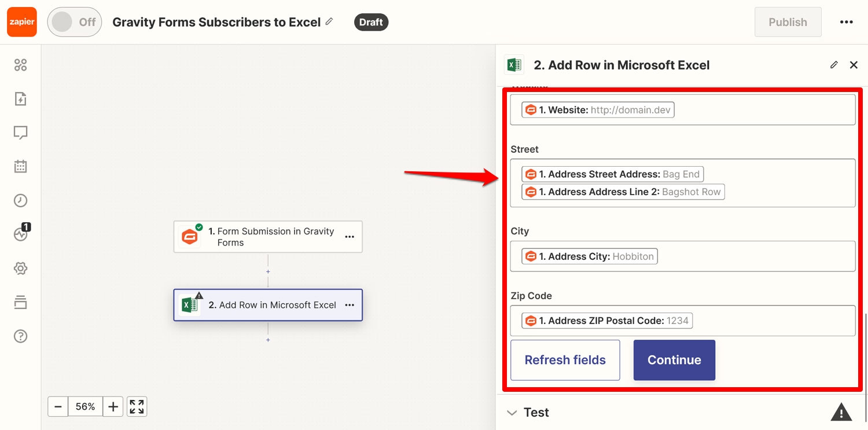Image resolution: width=868 pixels, height=430 pixels.
Task: Click the Excel icon in the panel header
Action: [x=514, y=65]
